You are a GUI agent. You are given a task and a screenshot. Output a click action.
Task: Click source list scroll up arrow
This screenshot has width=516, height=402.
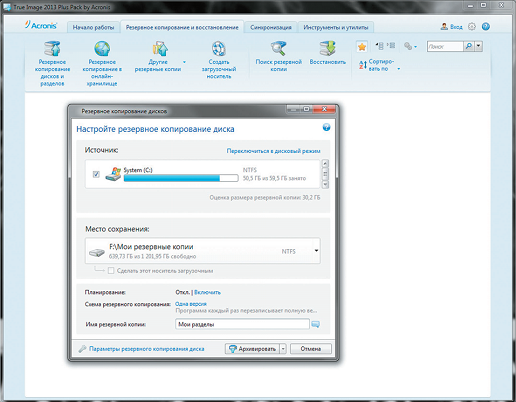(x=325, y=164)
